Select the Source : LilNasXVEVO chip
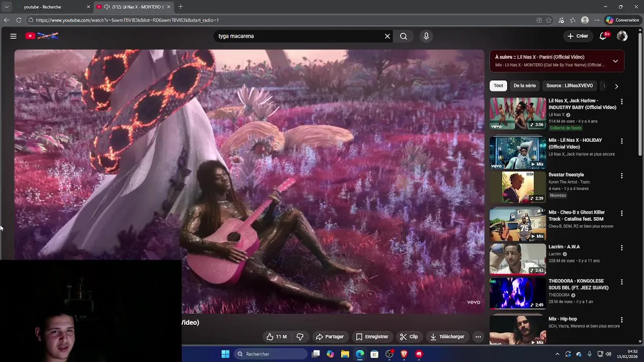644x362 pixels. (x=570, y=85)
